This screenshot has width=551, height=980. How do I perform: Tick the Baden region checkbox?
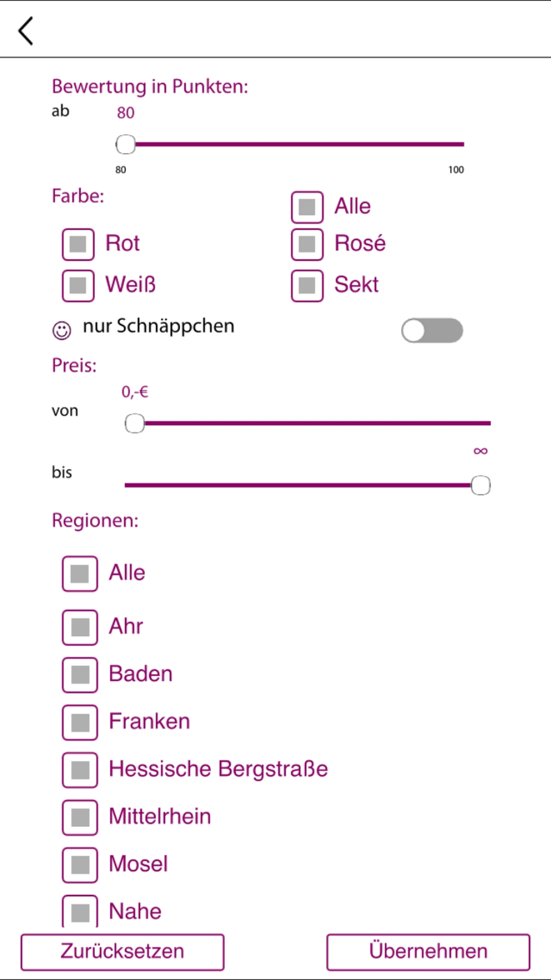pos(80,675)
